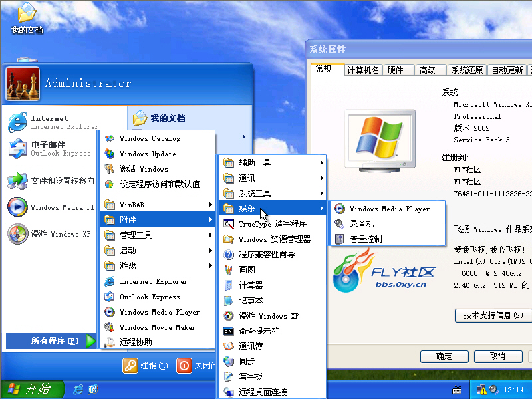The height and width of the screenshot is (399, 532).
Task: Open Windows 资源管理器 icon
Action: click(x=229, y=239)
